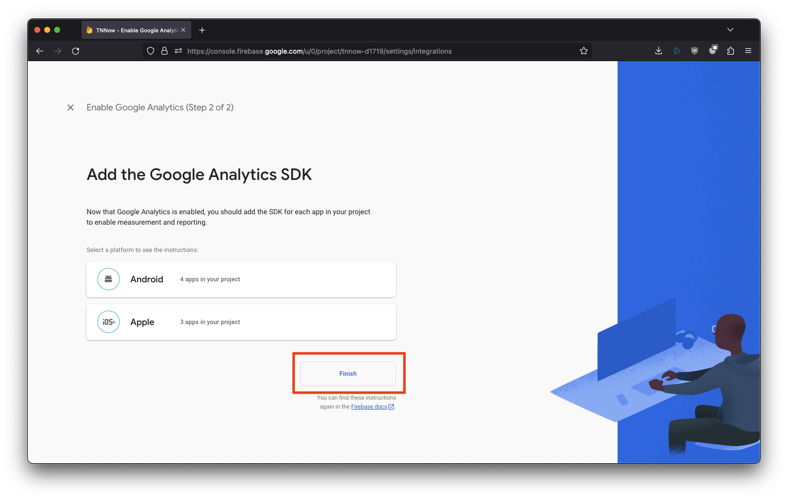The height and width of the screenshot is (500, 788).
Task: Select the TNNow Enable Google Analytics tab
Action: (x=136, y=30)
